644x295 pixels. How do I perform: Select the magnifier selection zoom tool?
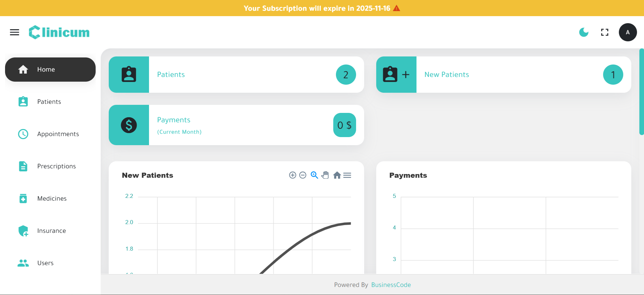pyautogui.click(x=314, y=175)
